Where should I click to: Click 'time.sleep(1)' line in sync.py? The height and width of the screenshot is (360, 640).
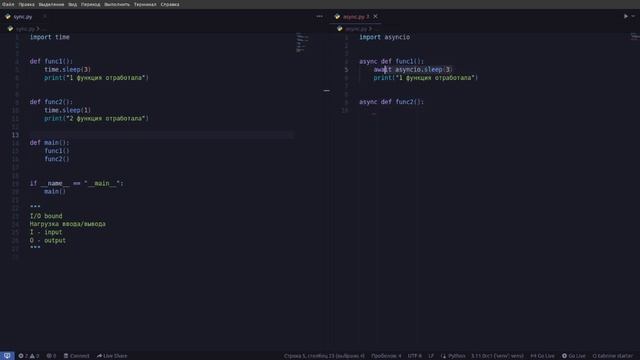click(x=67, y=110)
